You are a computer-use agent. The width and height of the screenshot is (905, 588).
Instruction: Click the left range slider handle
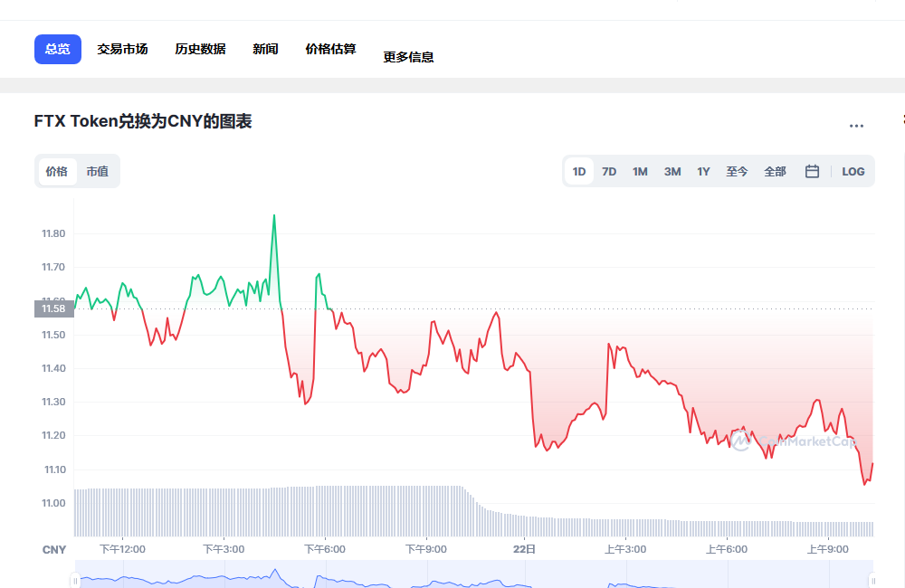click(75, 580)
